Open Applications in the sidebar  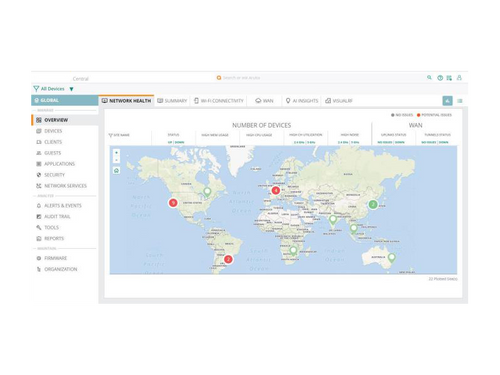point(55,164)
